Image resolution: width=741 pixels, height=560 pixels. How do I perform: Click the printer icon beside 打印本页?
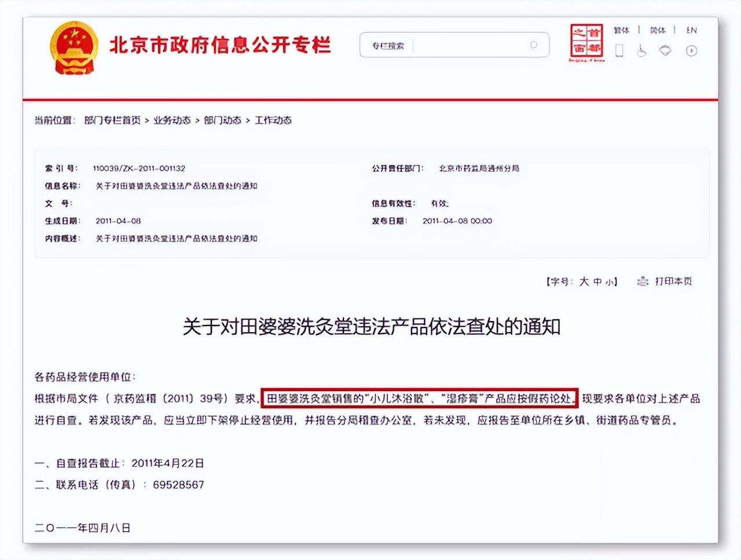641,282
